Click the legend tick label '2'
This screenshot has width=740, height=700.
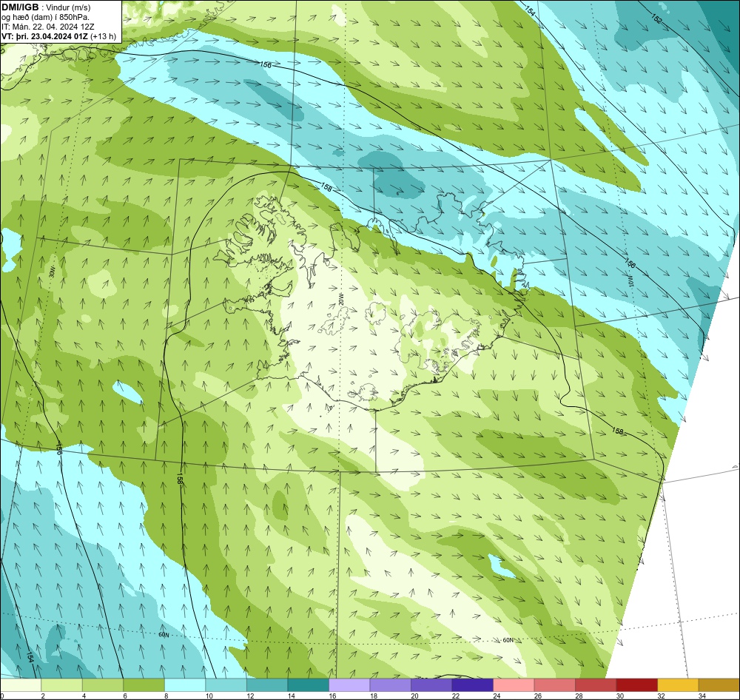coord(42,696)
